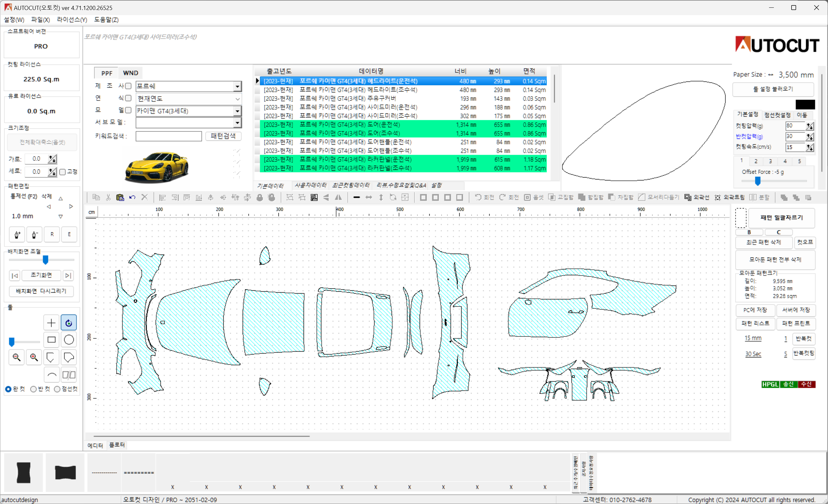The height and width of the screenshot is (504, 828).
Task: Click the black color swatch
Action: tap(805, 104)
